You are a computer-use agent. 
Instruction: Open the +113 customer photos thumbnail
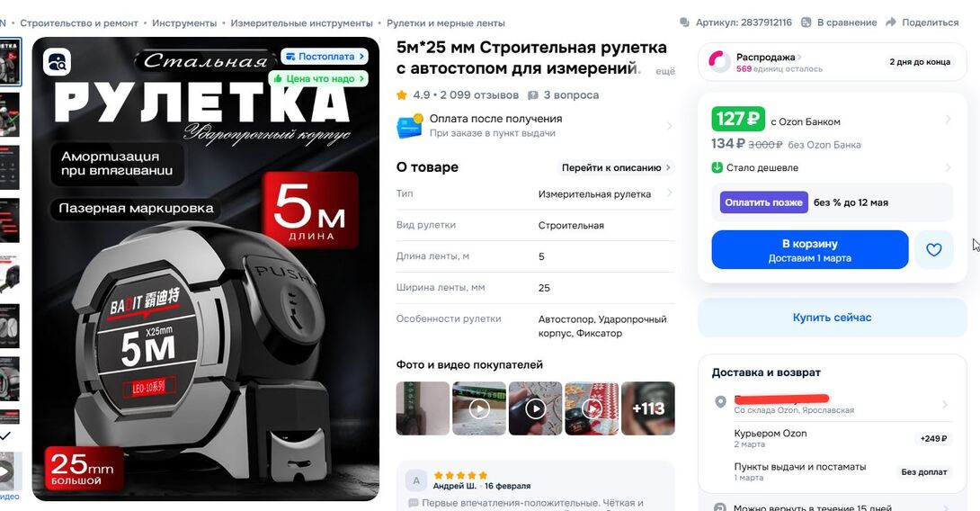click(648, 408)
